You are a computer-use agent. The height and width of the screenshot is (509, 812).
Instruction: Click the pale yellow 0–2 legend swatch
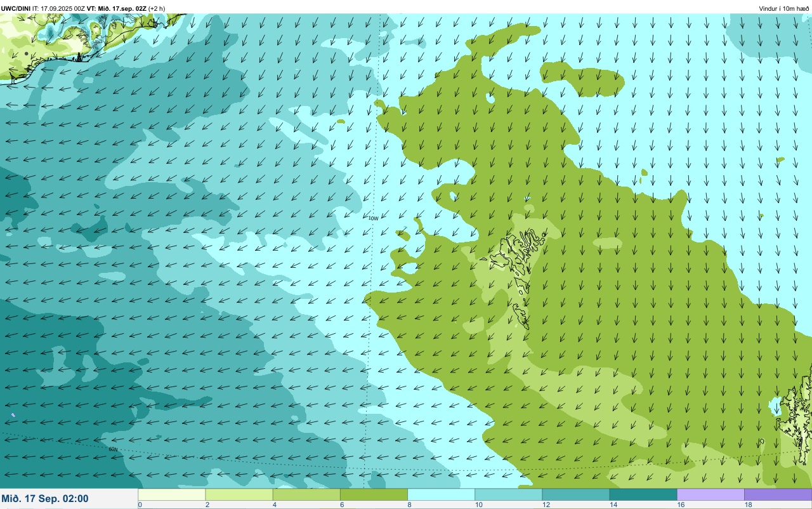[172, 494]
